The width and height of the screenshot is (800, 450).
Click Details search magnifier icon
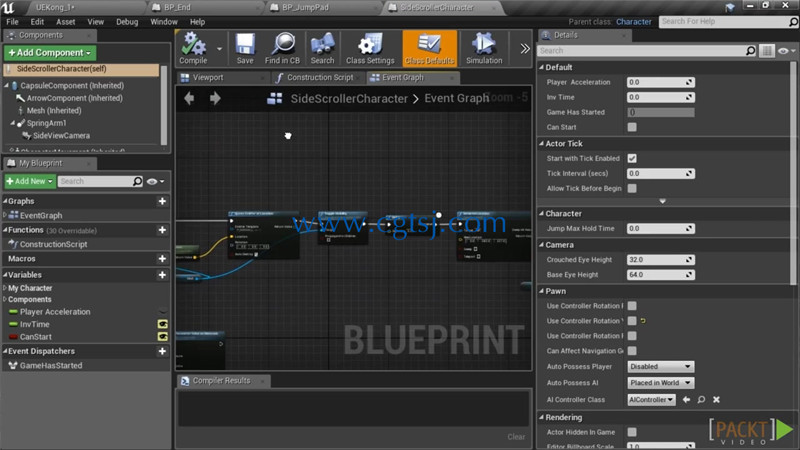click(x=750, y=51)
